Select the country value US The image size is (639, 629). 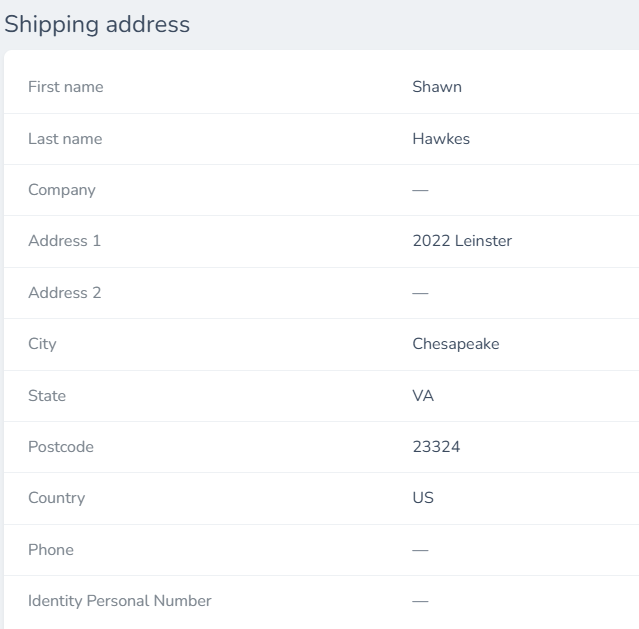[423, 498]
